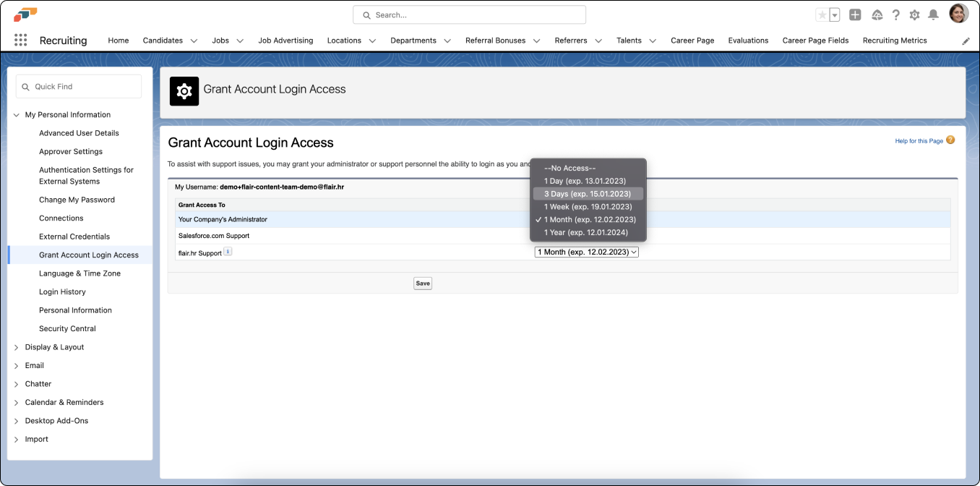Click the flair.hr Support info icon
This screenshot has height=486, width=980.
228,252
